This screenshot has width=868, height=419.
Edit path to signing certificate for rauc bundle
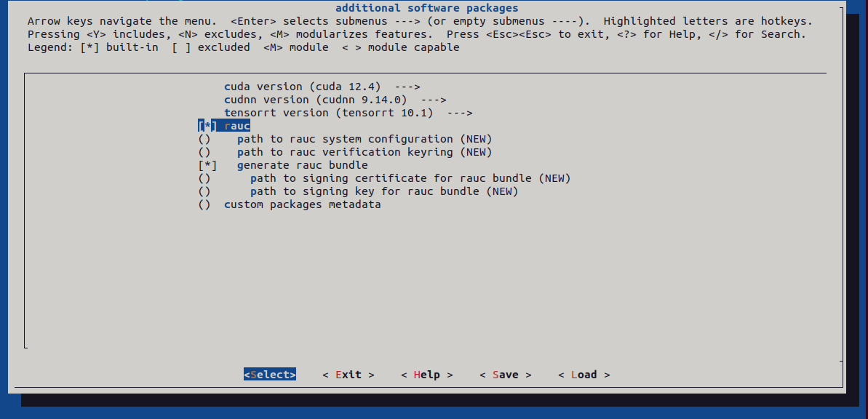click(384, 178)
